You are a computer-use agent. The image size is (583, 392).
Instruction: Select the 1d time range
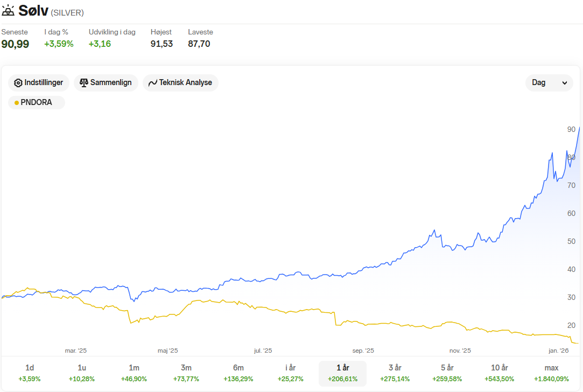30,373
